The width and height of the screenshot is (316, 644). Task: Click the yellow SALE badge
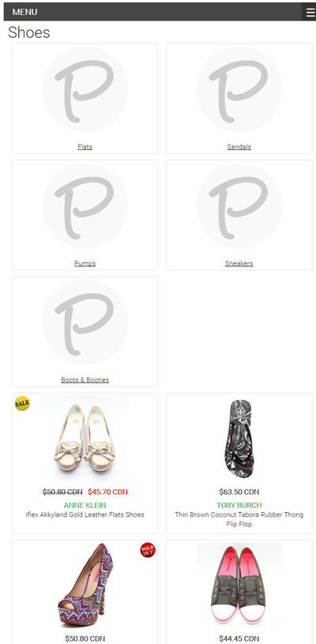[x=22, y=403]
